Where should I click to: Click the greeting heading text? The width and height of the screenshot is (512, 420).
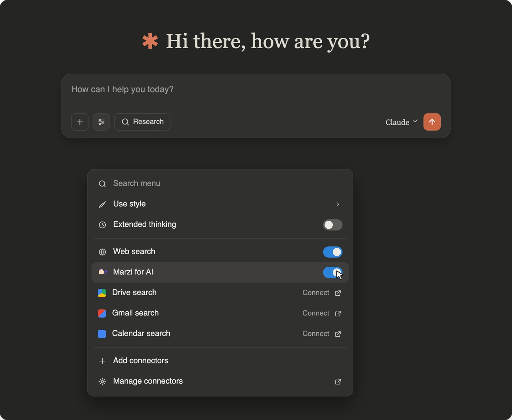point(268,41)
